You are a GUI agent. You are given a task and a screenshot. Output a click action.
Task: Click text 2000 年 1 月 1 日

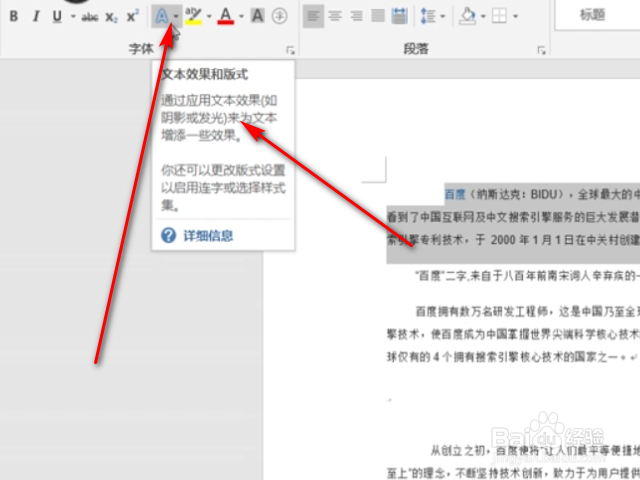[531, 240]
